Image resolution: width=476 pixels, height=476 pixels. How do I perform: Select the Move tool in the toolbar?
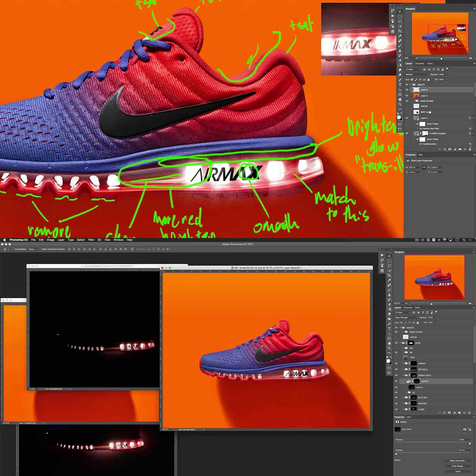[389, 256]
